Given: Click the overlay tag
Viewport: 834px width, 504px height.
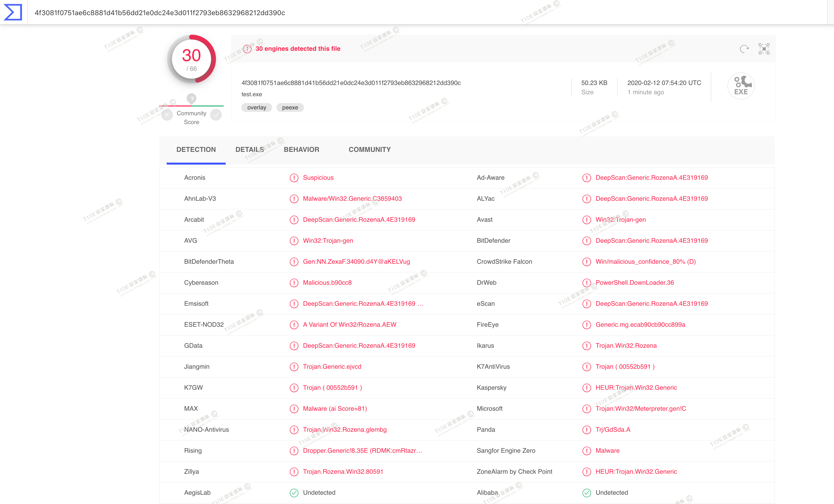Looking at the screenshot, I should coord(257,108).
